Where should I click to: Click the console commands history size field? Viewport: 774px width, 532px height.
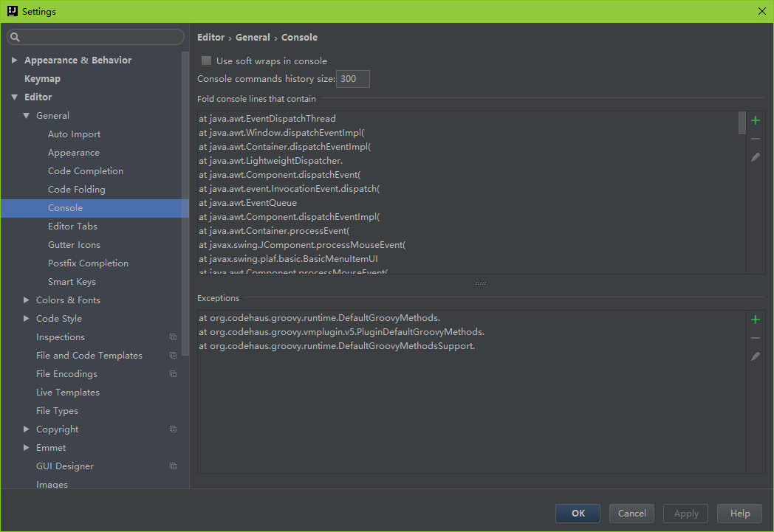tap(353, 79)
